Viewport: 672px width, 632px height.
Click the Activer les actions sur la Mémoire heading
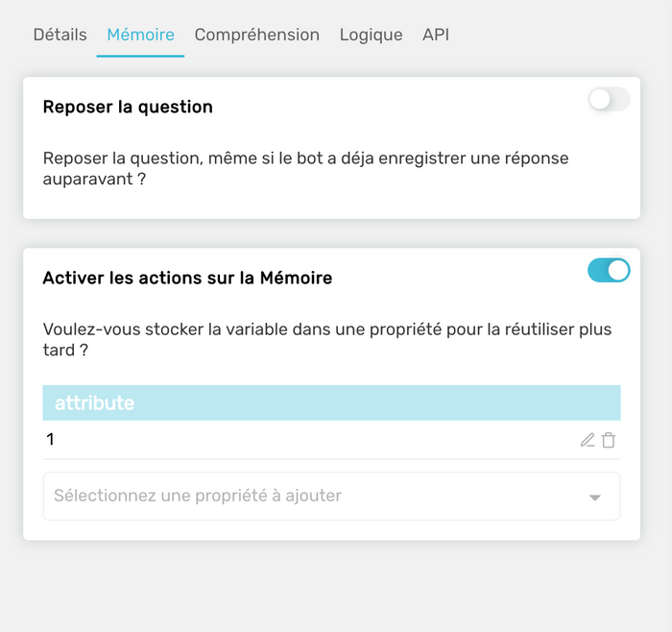(x=187, y=278)
